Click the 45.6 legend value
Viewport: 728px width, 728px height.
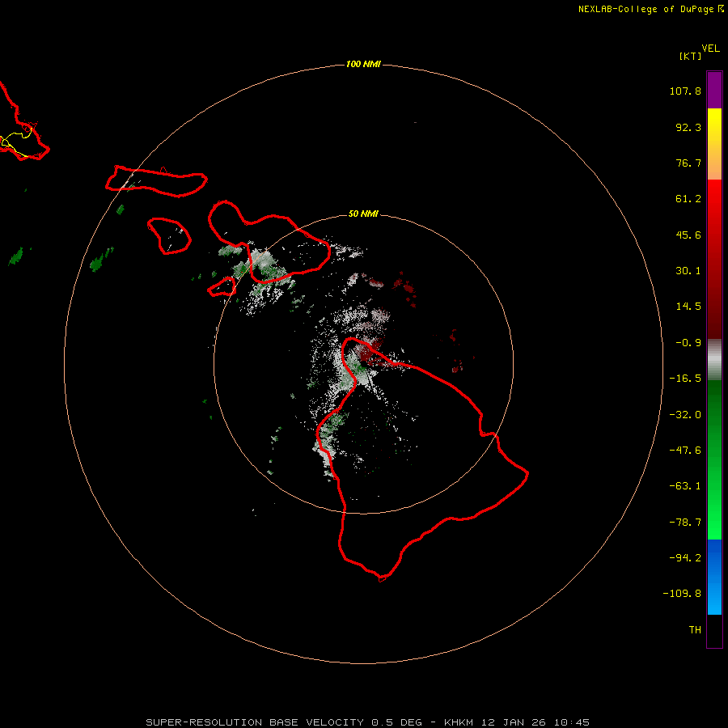pyautogui.click(x=688, y=235)
